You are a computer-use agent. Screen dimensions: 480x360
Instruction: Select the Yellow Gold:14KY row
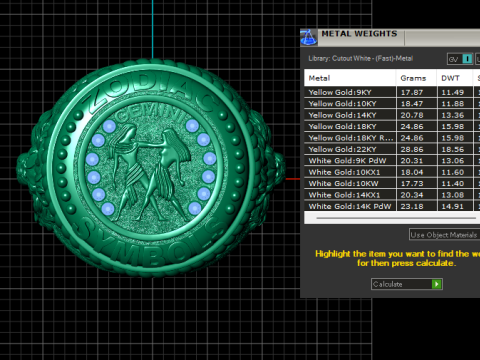(392, 115)
